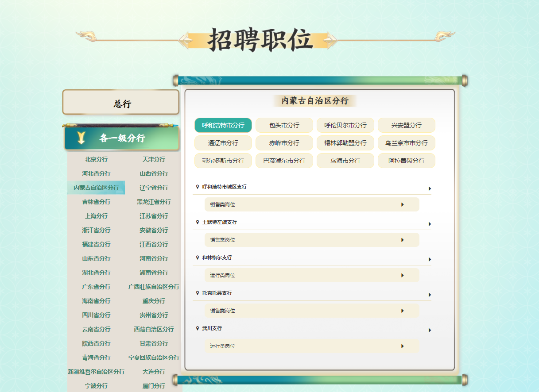Image resolution: width=539 pixels, height=392 pixels.
Task: Expand the 土默特左旗支行 row arrow
Action: 430,224
